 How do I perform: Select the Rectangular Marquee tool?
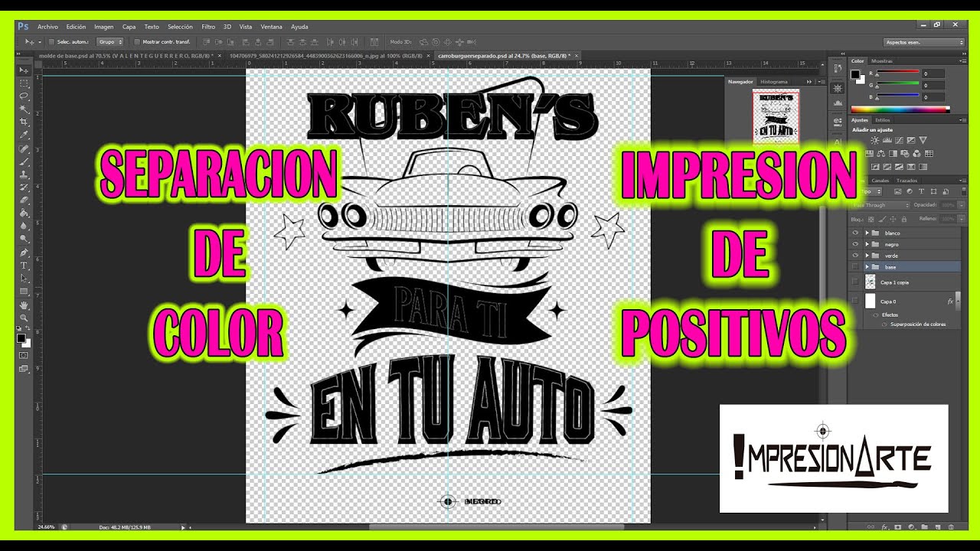click(24, 83)
